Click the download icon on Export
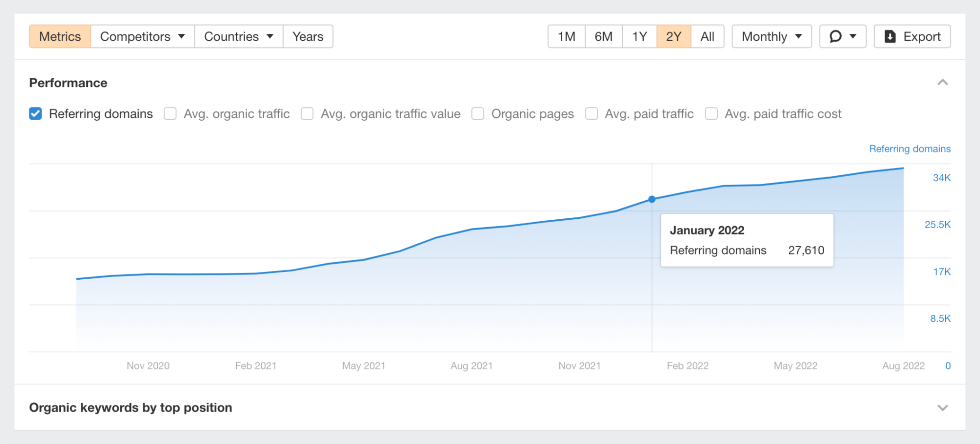Viewport: 980px width, 444px height. pyautogui.click(x=890, y=36)
